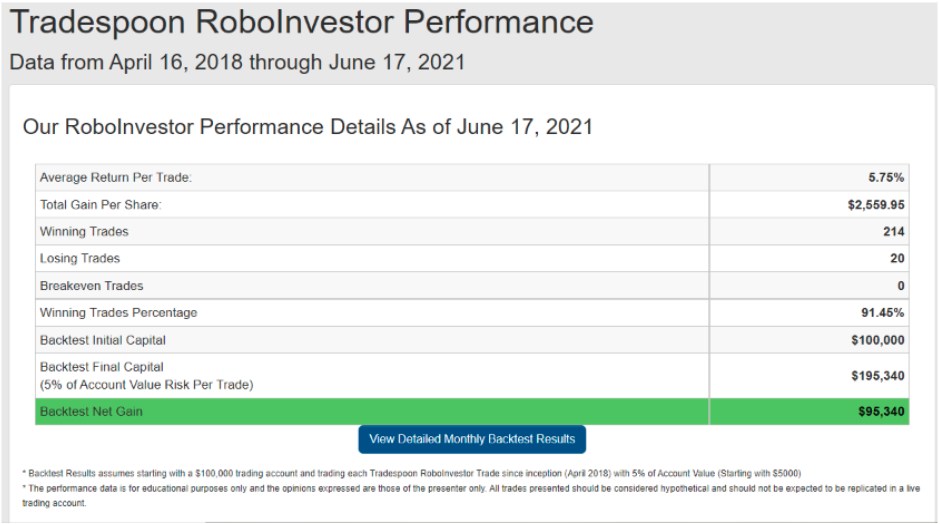Select the Total Gain Per Share row

tap(472, 204)
